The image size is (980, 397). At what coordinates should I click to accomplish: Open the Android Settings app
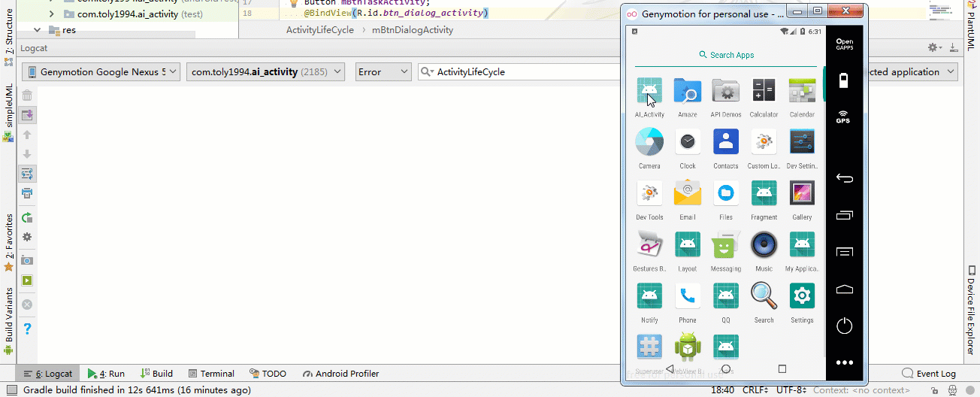tap(802, 296)
